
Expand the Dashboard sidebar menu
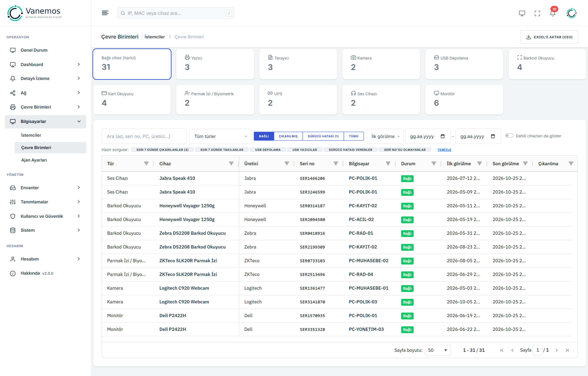(x=46, y=64)
